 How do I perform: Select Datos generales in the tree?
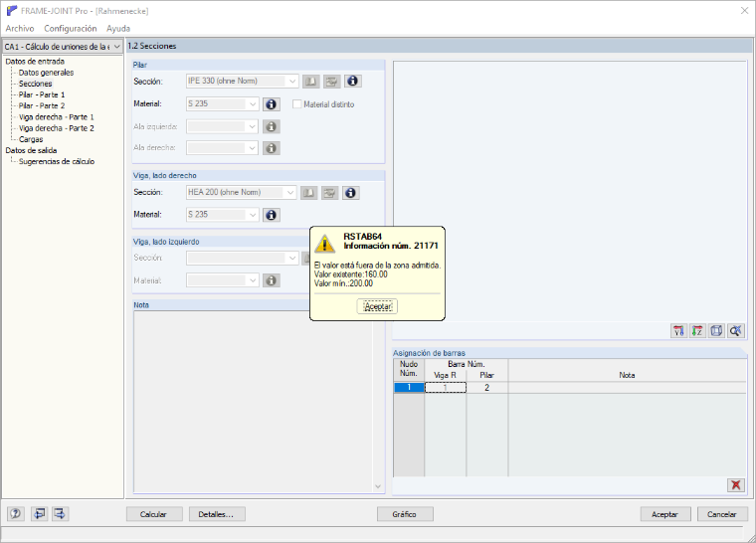47,73
